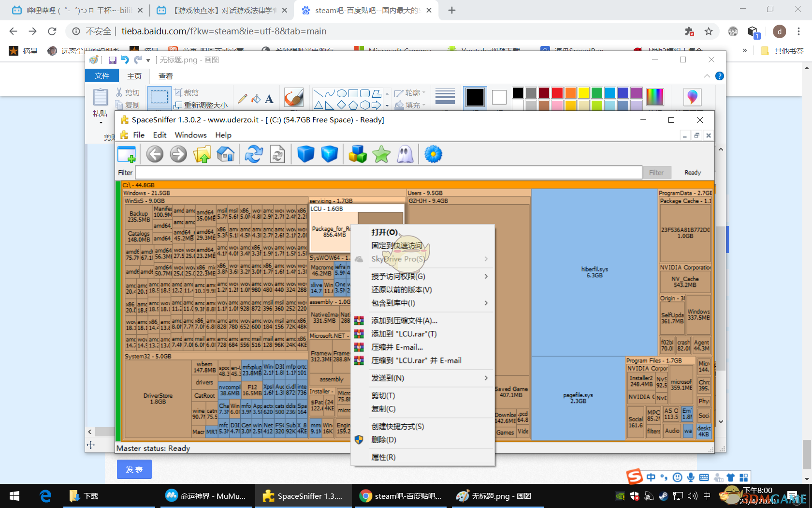This screenshot has height=508, width=812.
Task: Choose 添加到 "LCU.rar"(T)
Action: tap(423, 334)
